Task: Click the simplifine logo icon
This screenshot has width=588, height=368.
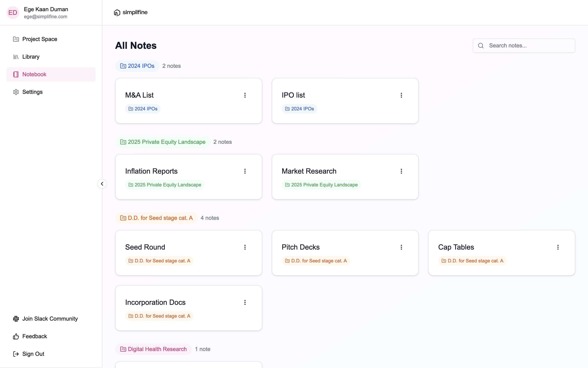Action: tap(117, 12)
